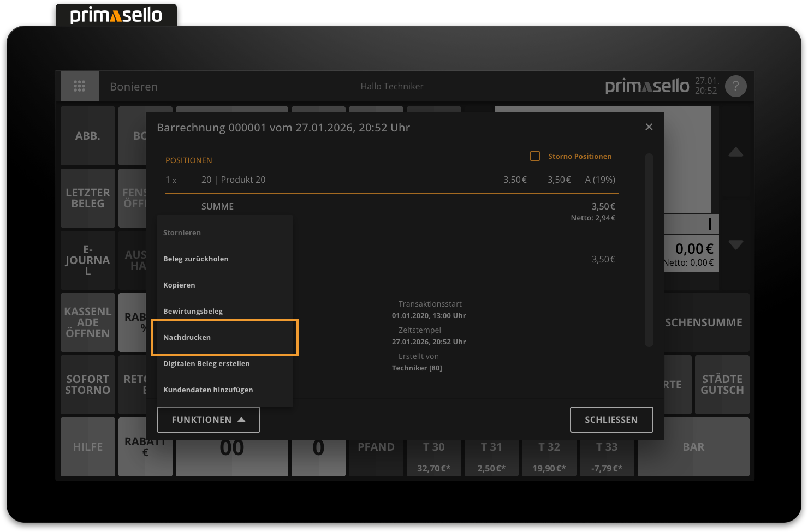Collapse the Funktionen dropdown

coord(208,420)
